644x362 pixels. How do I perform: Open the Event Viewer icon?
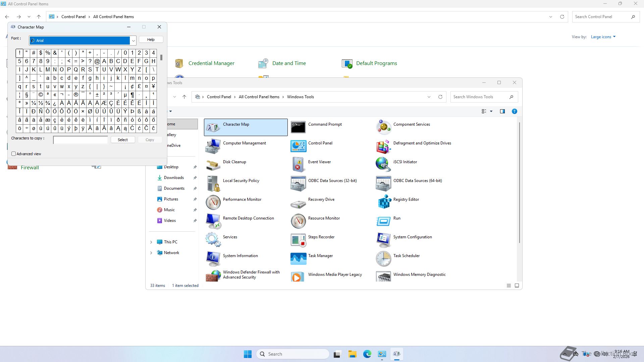click(298, 165)
